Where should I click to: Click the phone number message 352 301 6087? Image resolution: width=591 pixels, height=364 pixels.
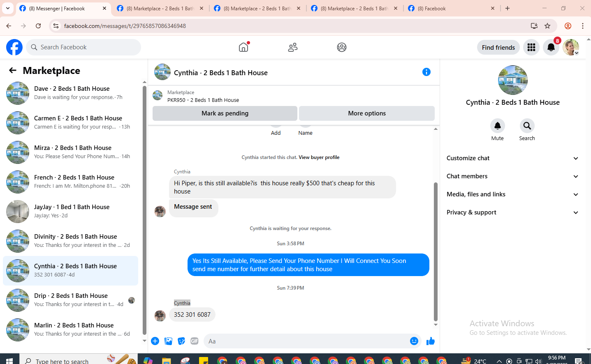(192, 315)
